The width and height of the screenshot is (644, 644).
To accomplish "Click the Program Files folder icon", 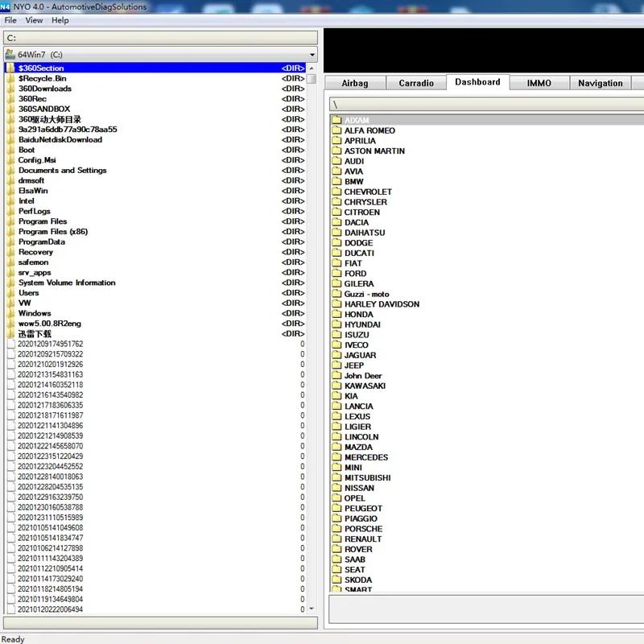I will click(x=10, y=221).
